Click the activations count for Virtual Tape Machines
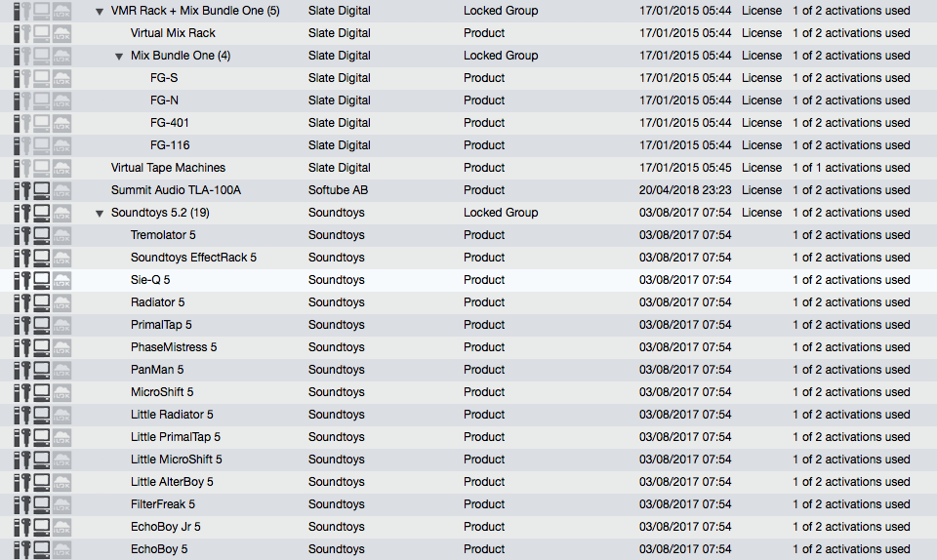 (851, 168)
